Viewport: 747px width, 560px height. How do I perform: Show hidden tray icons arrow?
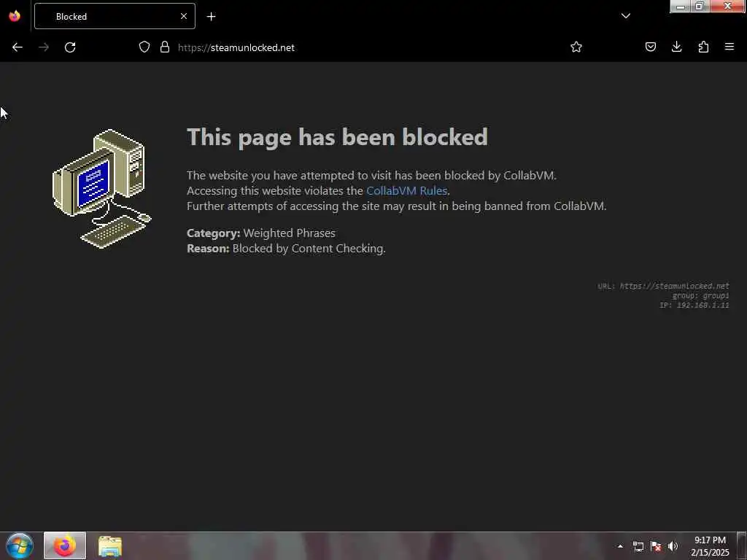pos(620,546)
